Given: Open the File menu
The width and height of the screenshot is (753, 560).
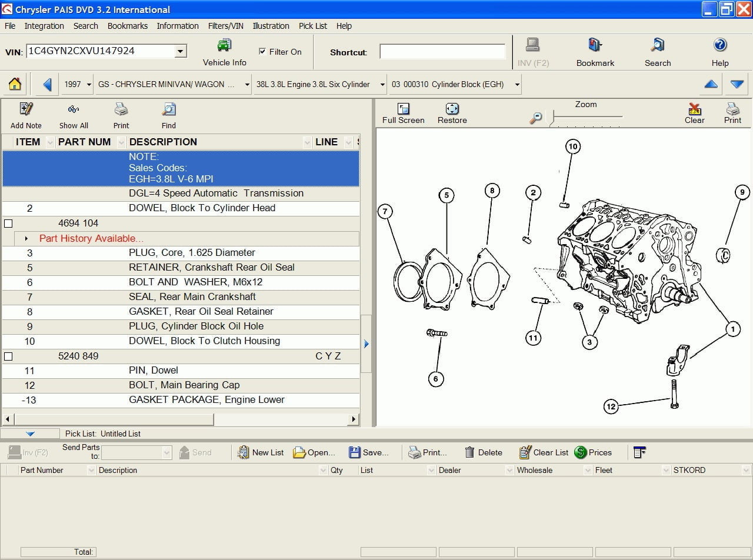Looking at the screenshot, I should (10, 26).
